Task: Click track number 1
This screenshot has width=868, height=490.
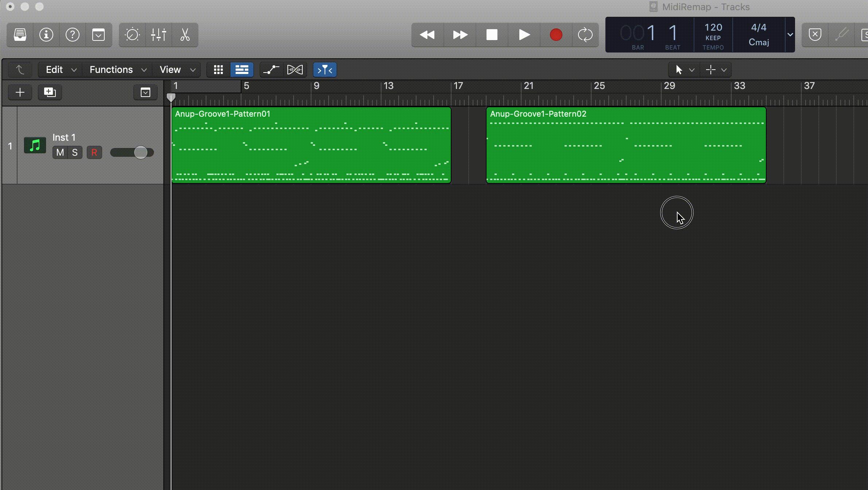Action: 10,146
